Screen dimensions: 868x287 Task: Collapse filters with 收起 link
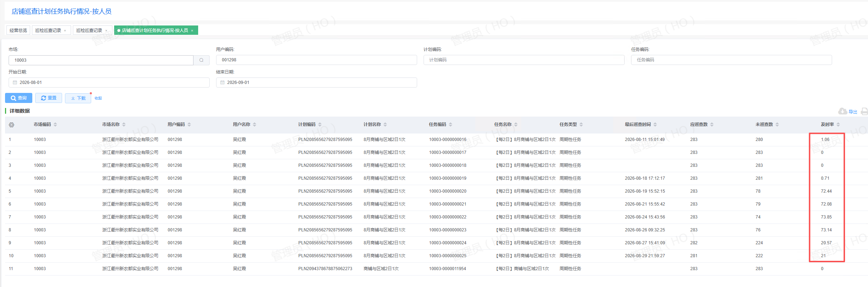pyautogui.click(x=98, y=98)
